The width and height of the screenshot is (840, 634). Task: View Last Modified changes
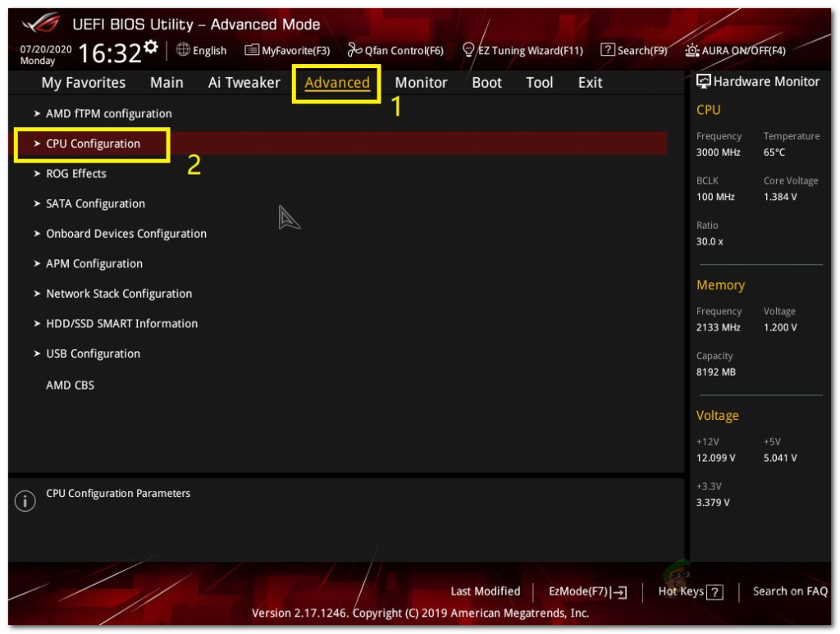tap(485, 591)
